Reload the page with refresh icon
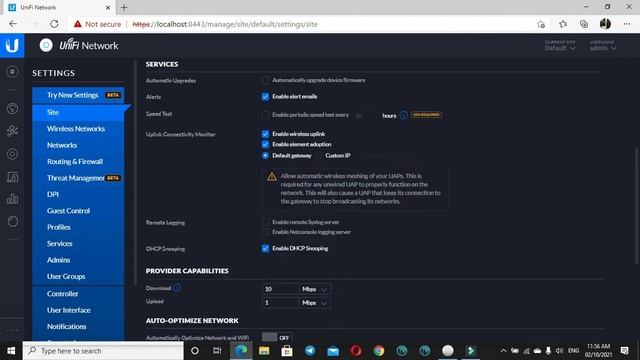Viewport: 640px width, 360px height. point(54,24)
